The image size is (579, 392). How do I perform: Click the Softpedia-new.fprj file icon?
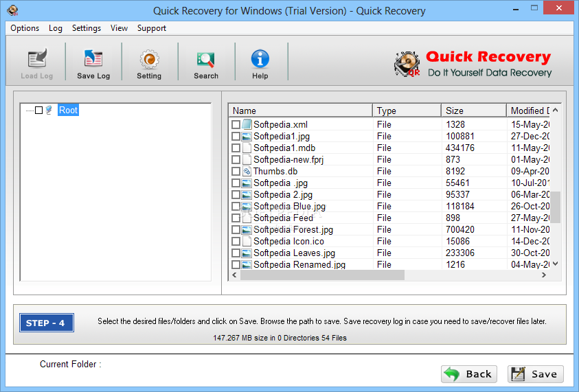247,160
